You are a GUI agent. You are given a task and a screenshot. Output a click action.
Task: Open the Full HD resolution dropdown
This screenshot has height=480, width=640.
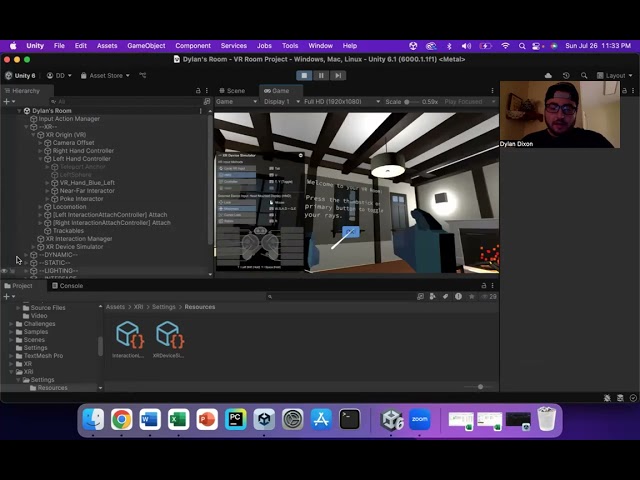pos(342,102)
